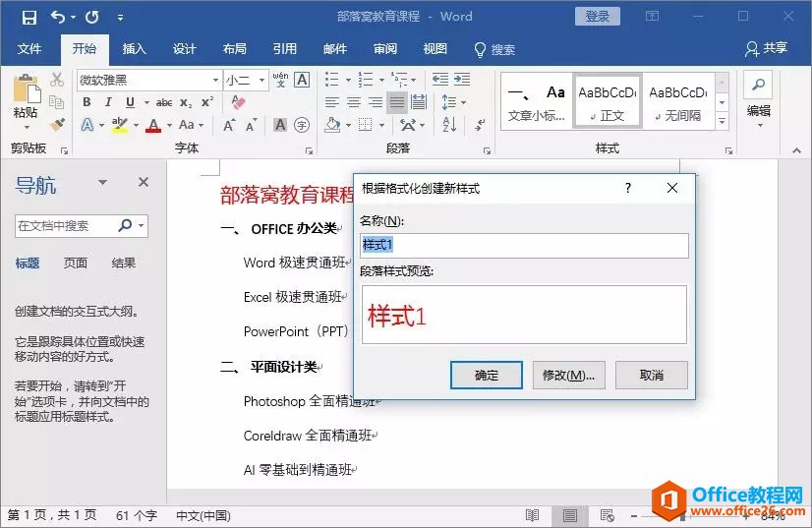
Task: Click the Undo arrow icon
Action: coord(57,17)
